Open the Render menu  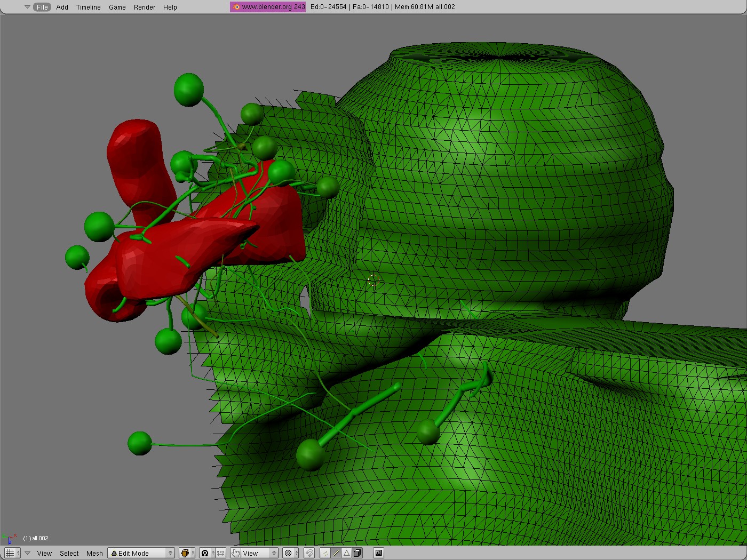pyautogui.click(x=144, y=7)
